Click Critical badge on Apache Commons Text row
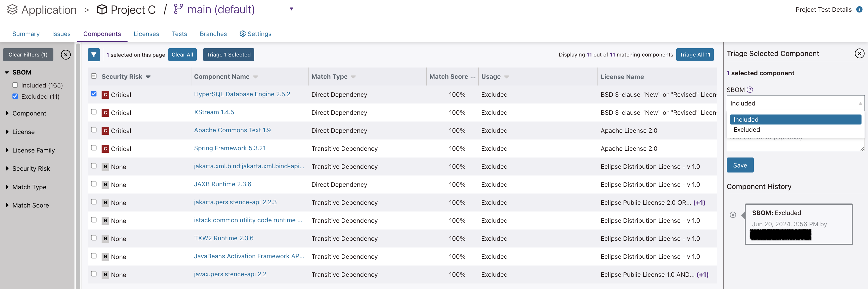The height and width of the screenshot is (289, 868). [106, 131]
